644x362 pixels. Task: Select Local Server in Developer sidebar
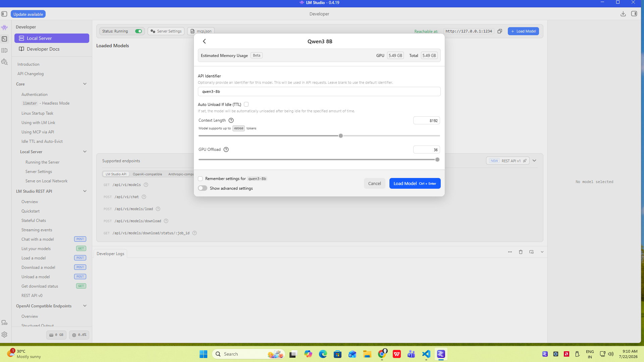[x=52, y=38]
